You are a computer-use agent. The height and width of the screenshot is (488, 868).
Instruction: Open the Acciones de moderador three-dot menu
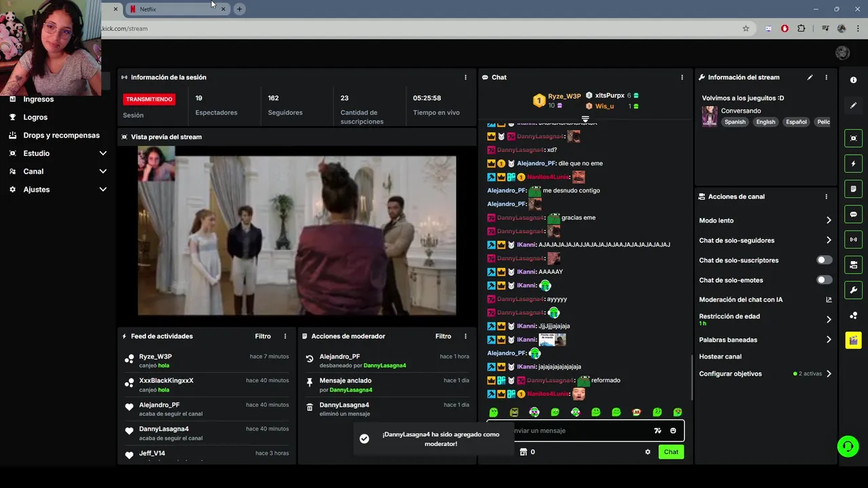tap(465, 336)
